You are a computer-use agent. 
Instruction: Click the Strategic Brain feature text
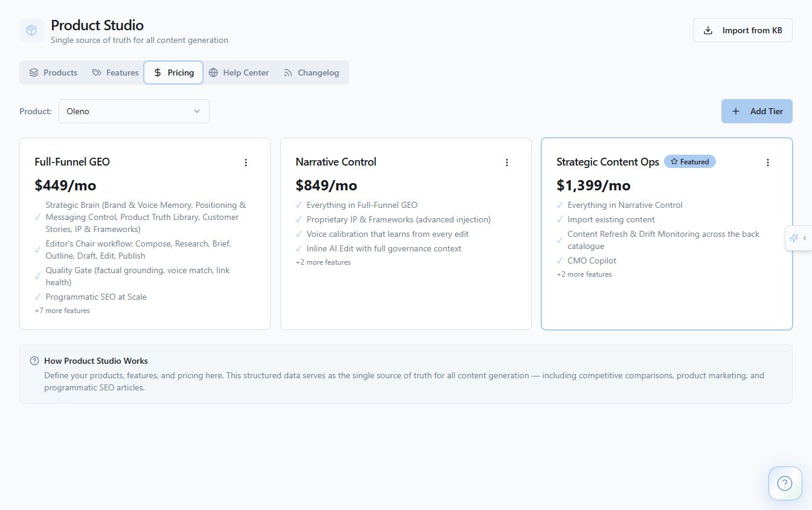pyautogui.click(x=146, y=217)
